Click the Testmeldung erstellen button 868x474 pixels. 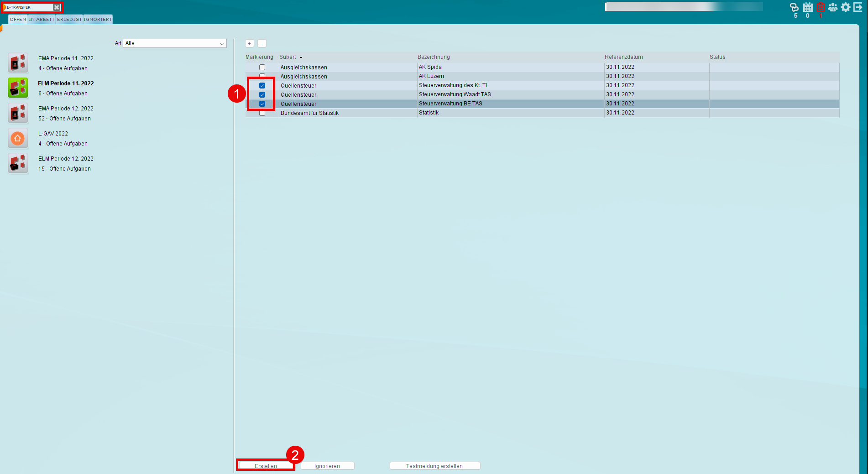pos(434,466)
